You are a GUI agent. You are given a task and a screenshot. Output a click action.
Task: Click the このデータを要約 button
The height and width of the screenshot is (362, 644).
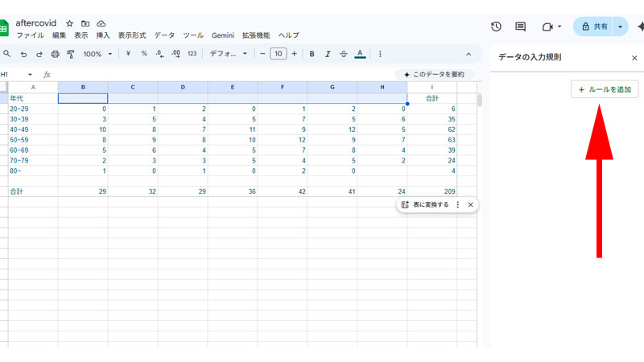(x=434, y=74)
